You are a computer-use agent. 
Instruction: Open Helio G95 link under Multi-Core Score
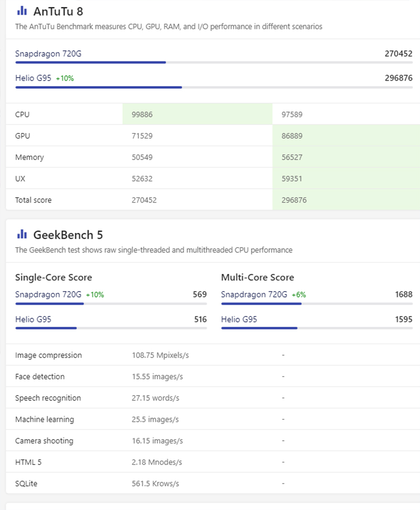pos(239,319)
